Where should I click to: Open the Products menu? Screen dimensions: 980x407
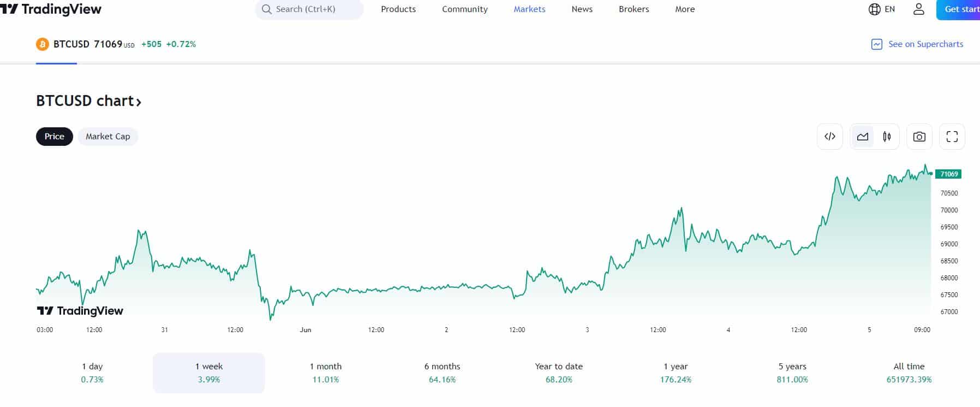tap(398, 9)
